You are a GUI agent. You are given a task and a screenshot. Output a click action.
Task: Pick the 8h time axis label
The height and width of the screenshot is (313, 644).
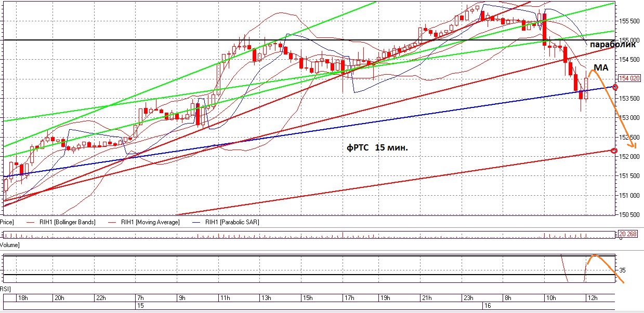click(x=509, y=298)
